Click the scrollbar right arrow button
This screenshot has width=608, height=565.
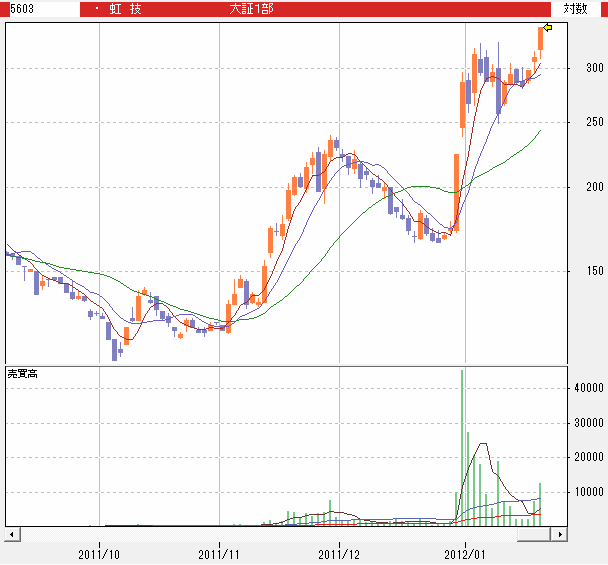[x=560, y=534]
